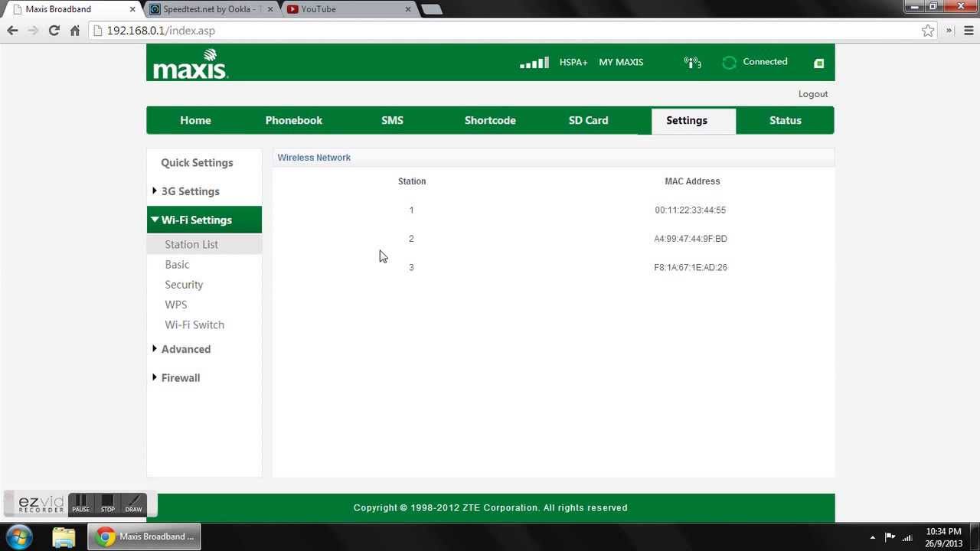Click the HSPA+ network type label
The width and height of the screenshot is (980, 551).
[x=573, y=63]
